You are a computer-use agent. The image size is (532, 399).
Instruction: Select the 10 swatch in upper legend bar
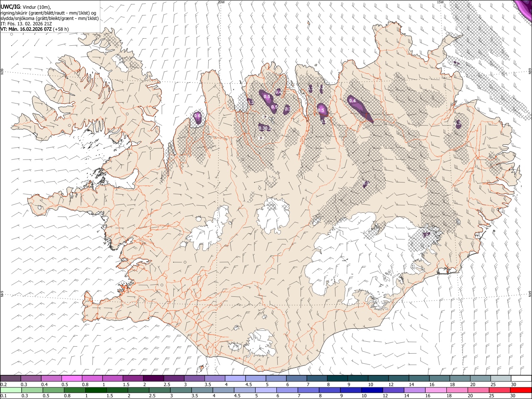coord(378,379)
